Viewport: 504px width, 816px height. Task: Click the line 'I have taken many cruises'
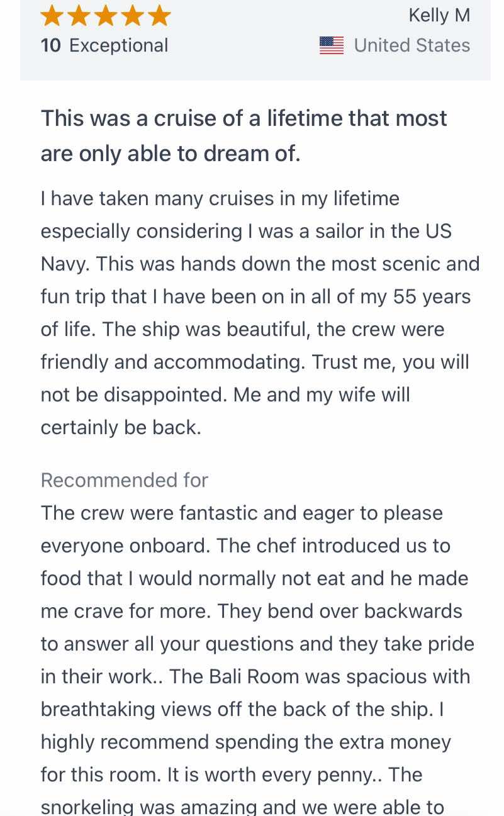click(220, 198)
